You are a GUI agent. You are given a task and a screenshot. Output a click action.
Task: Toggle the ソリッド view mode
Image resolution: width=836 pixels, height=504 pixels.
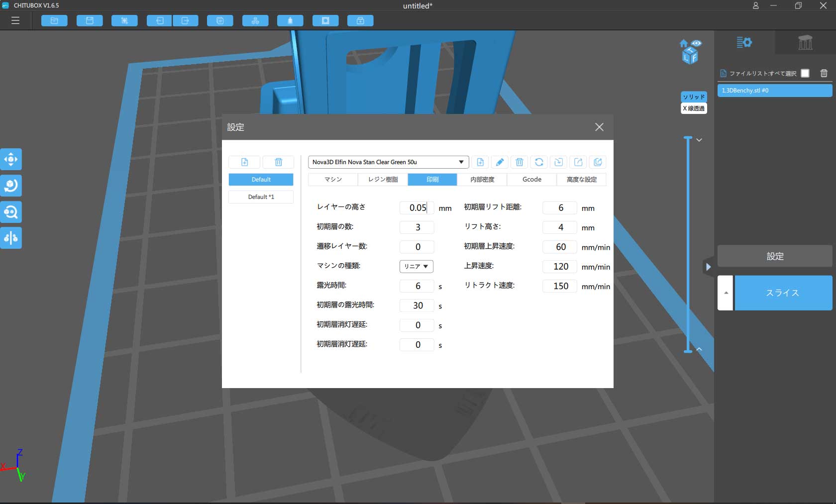(x=694, y=97)
